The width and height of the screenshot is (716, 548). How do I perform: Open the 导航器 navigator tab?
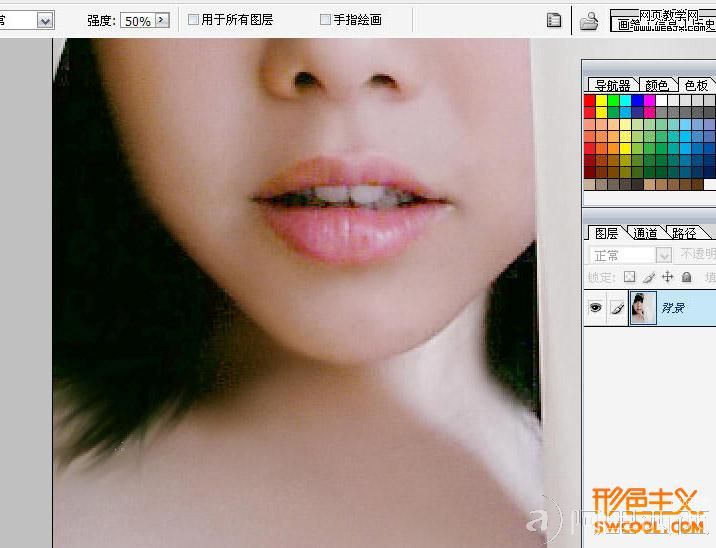tap(612, 85)
